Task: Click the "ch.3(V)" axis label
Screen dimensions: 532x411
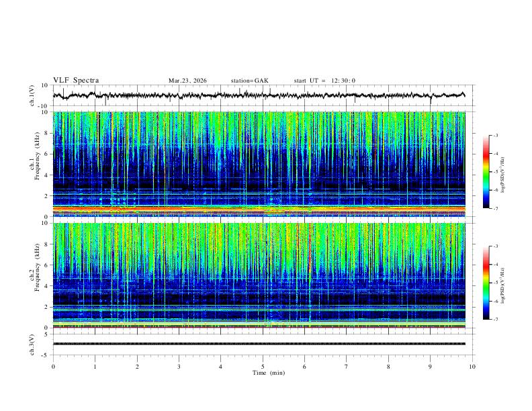Action: (x=32, y=345)
